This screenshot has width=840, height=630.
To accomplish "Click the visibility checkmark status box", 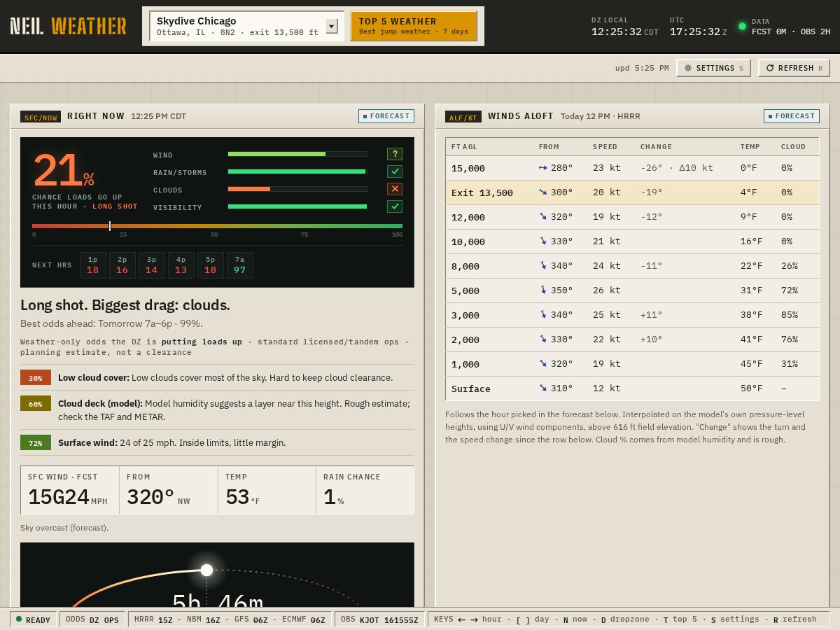I will [395, 206].
